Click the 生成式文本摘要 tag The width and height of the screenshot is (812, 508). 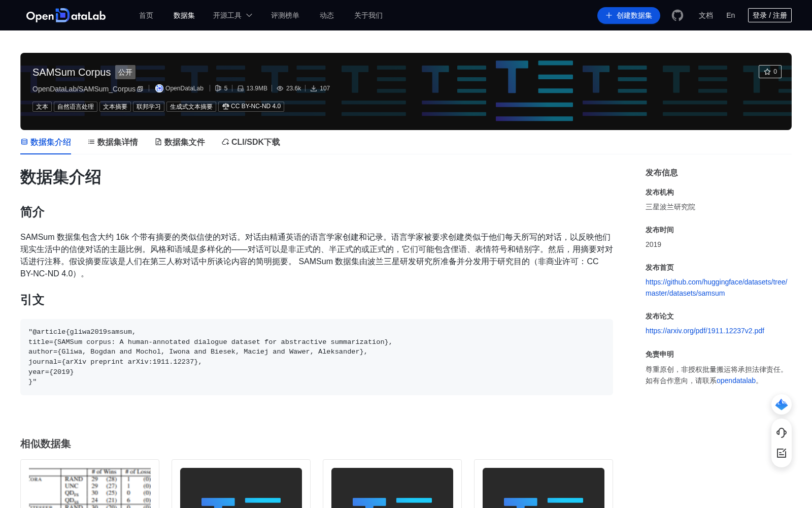[x=191, y=107]
